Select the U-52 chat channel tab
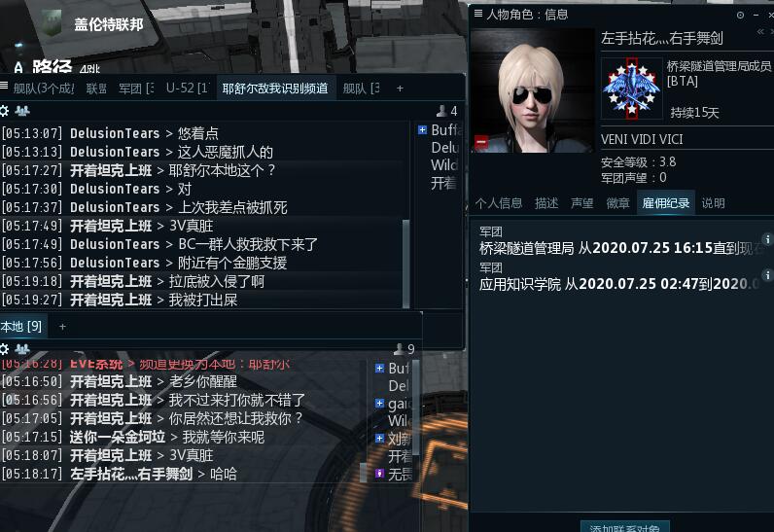774x532 pixels. pyautogui.click(x=187, y=89)
